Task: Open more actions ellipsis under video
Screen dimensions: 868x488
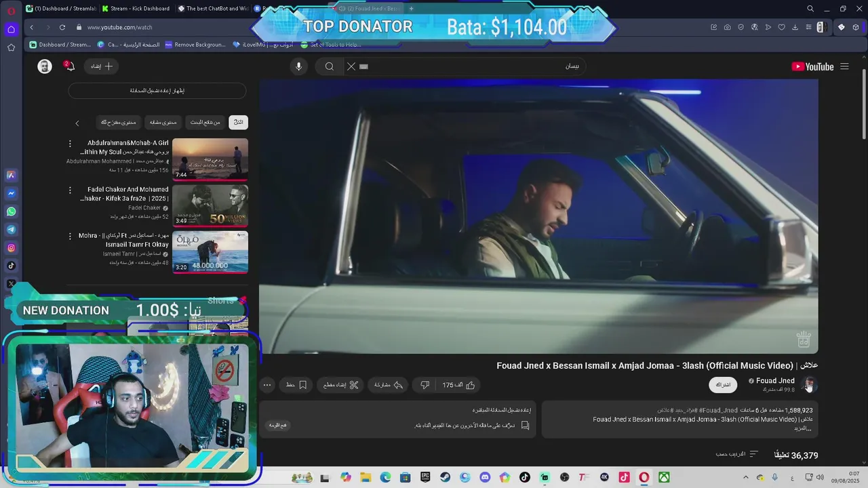Action: click(267, 385)
